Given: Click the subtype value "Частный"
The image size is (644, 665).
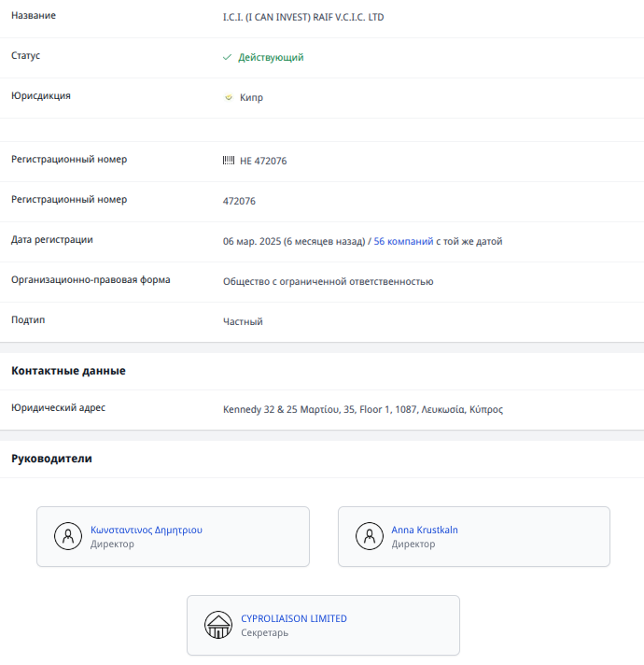Looking at the screenshot, I should pyautogui.click(x=243, y=321).
